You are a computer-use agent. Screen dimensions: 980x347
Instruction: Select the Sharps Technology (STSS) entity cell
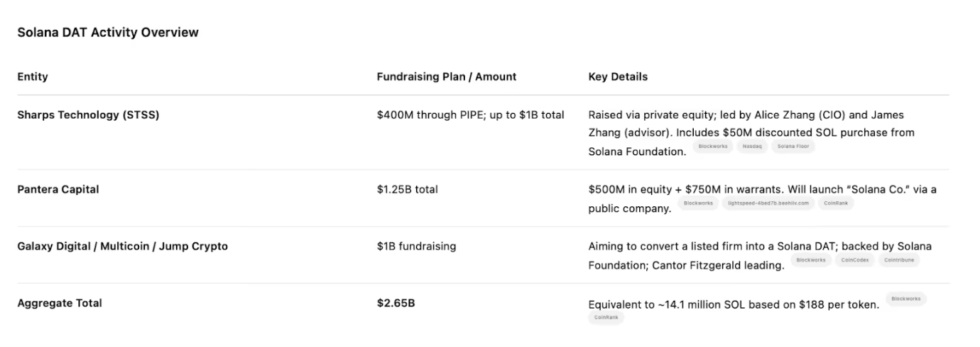click(x=88, y=115)
